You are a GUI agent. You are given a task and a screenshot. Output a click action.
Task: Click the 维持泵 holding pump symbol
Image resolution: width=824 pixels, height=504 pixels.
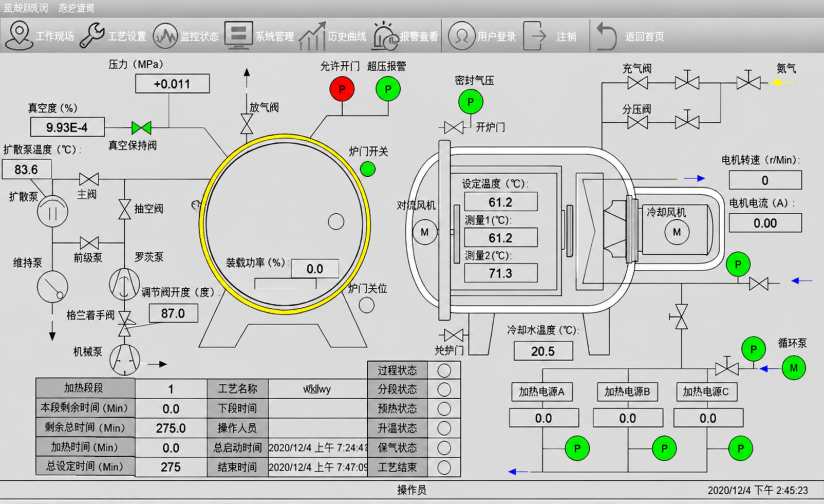[52, 287]
